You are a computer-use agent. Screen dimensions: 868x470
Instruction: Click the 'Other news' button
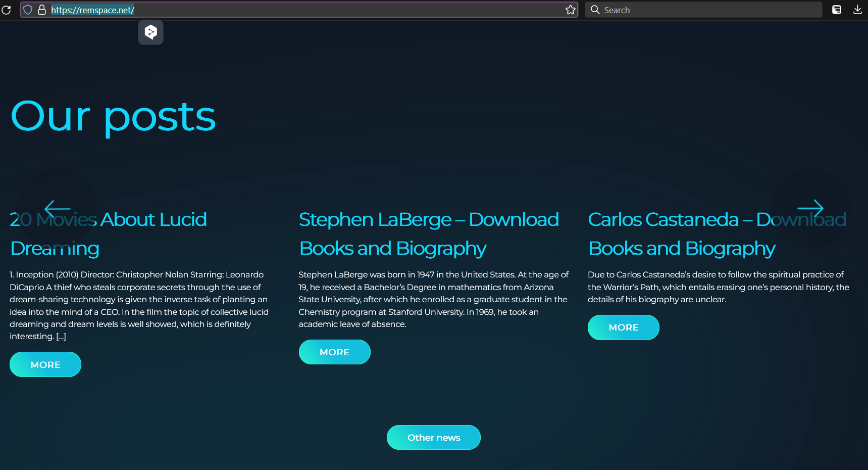(433, 437)
